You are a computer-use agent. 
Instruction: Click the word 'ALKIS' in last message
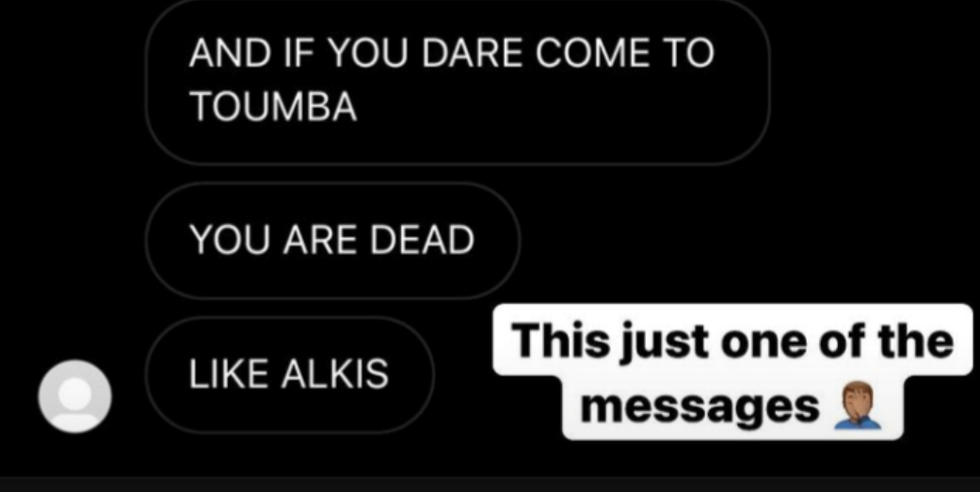(x=335, y=374)
